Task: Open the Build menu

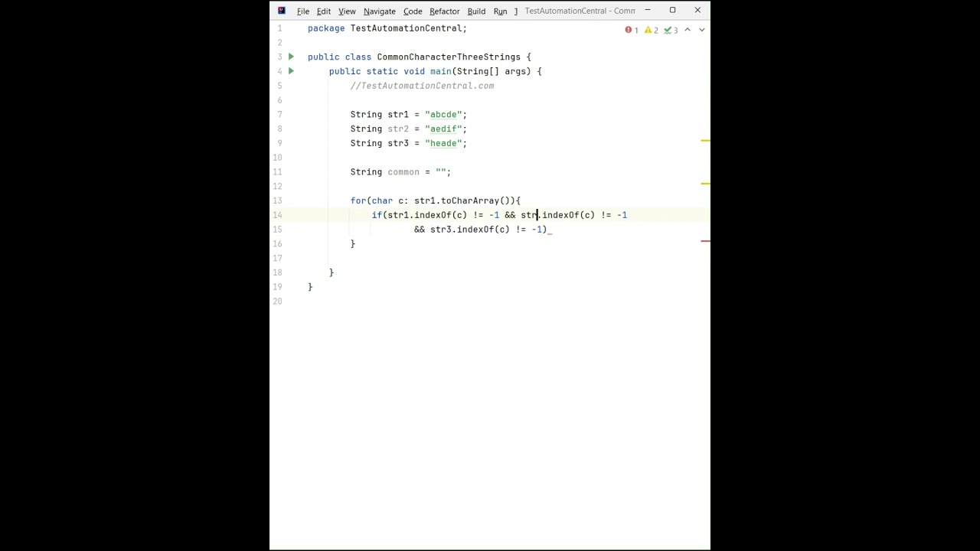Action: click(x=476, y=11)
